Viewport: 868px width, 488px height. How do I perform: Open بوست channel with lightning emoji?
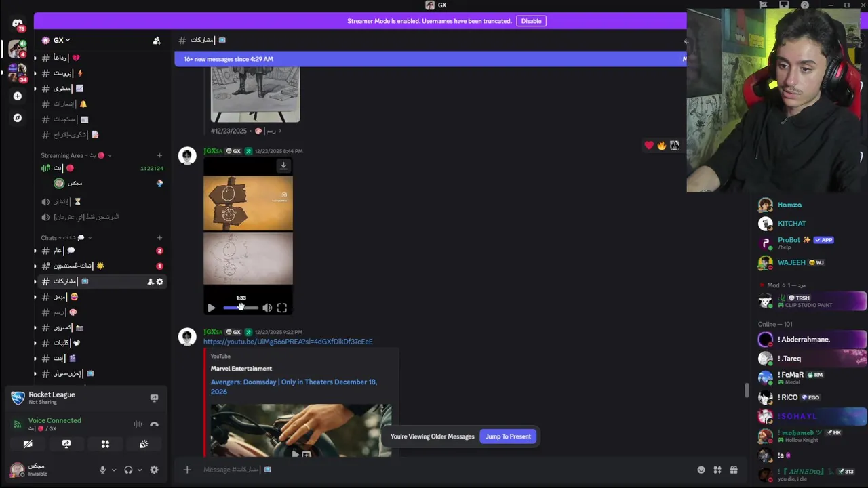pos(102,73)
